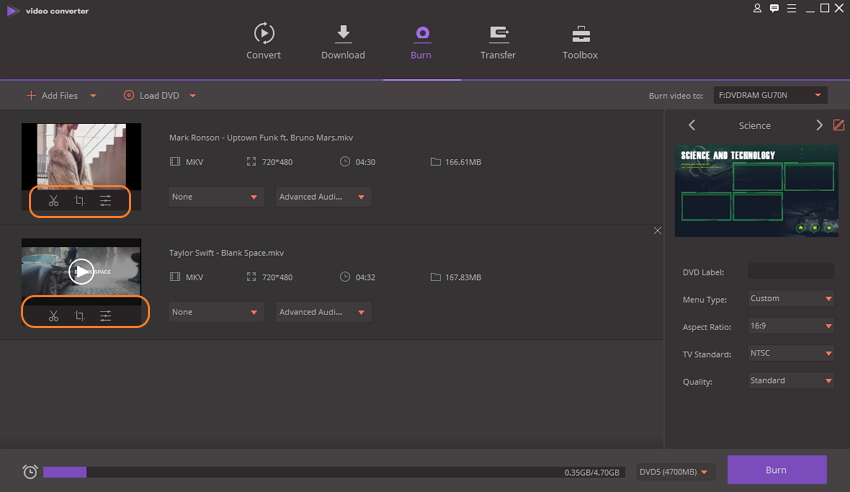Click the edit template icon beside Science

pyautogui.click(x=838, y=125)
